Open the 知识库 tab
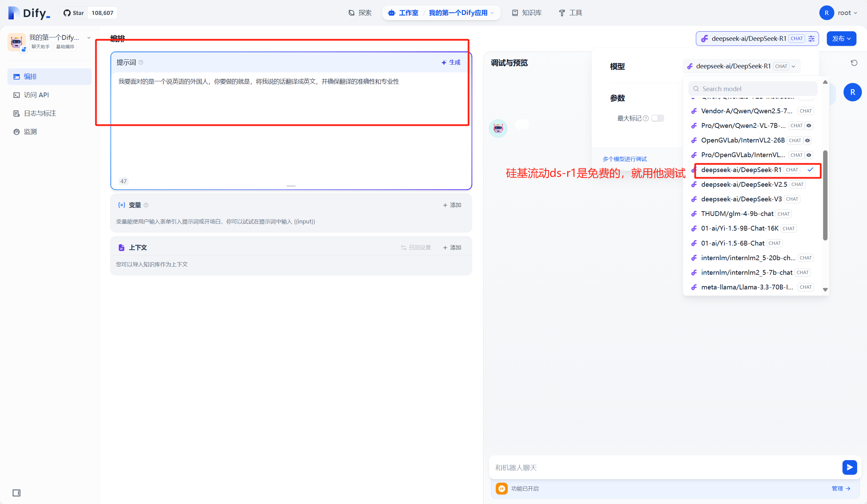 coord(527,13)
